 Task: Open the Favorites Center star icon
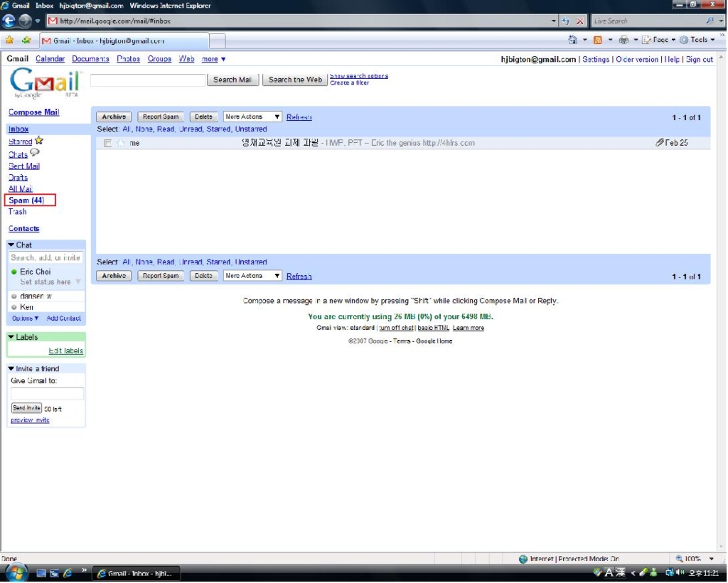pyautogui.click(x=9, y=41)
